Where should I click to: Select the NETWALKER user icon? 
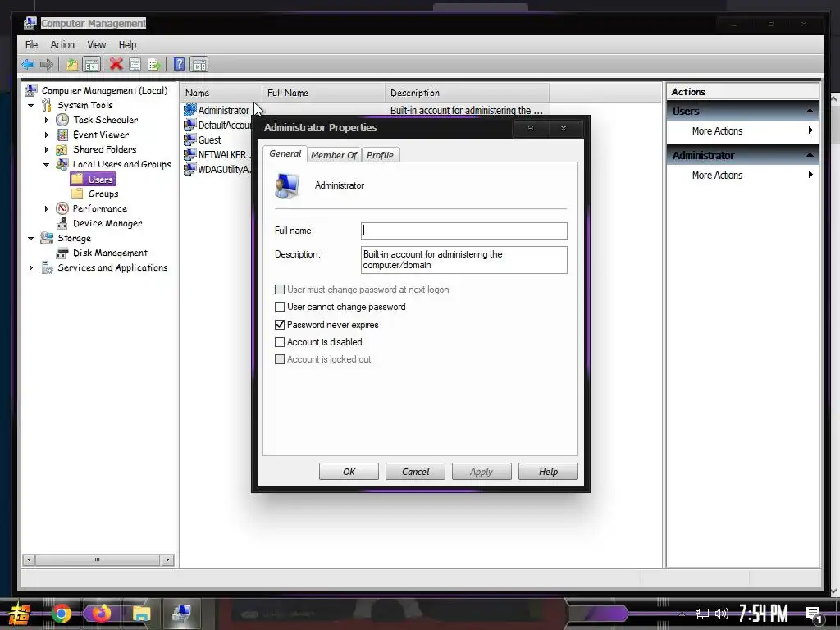click(190, 154)
